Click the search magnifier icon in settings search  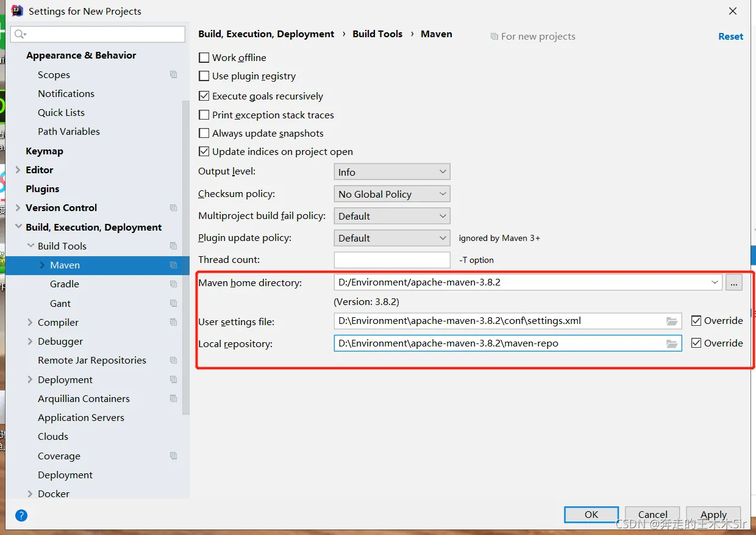click(20, 34)
